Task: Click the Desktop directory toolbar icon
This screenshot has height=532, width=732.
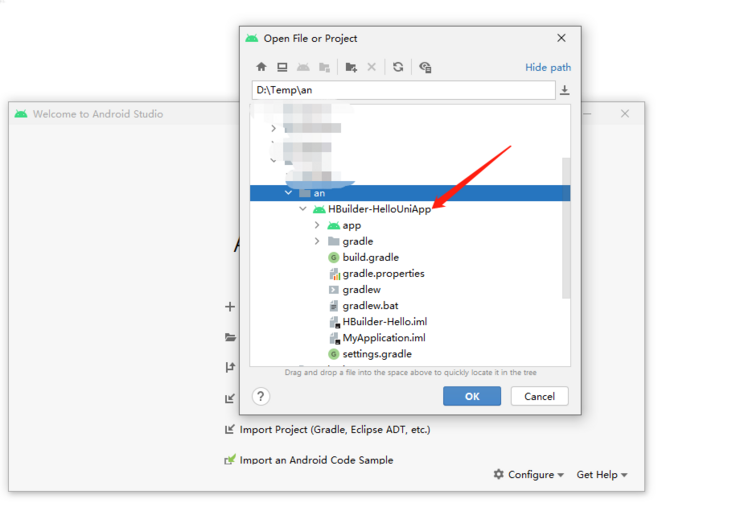Action: click(282, 67)
